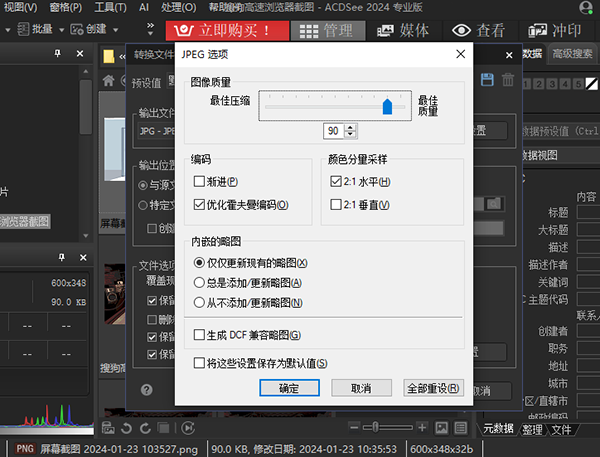
Task: Switch to Manage mode tab
Action: pyautogui.click(x=328, y=31)
